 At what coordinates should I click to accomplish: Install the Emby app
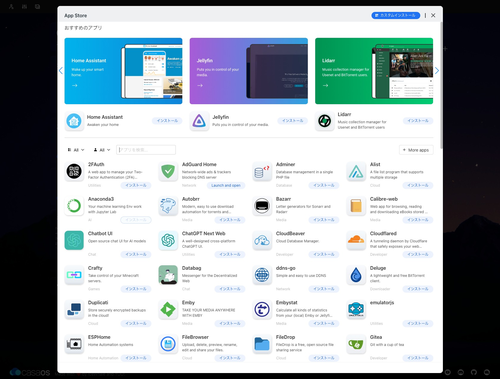click(x=230, y=323)
